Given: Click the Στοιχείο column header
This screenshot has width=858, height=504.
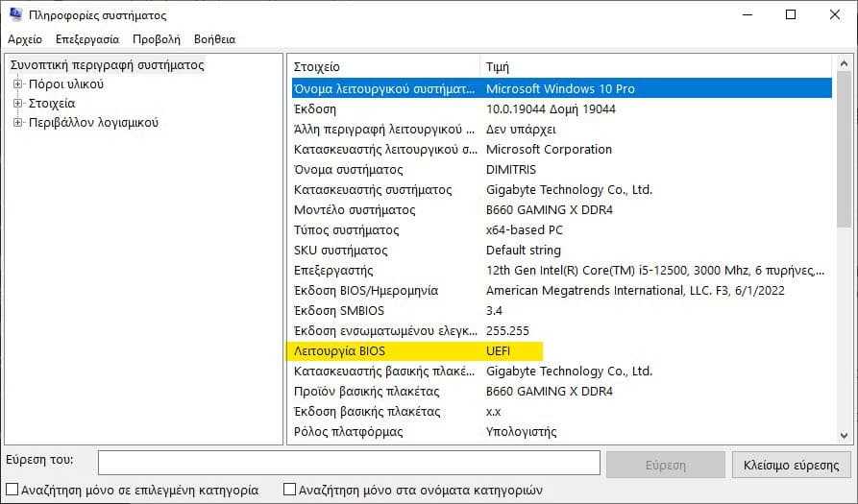Looking at the screenshot, I should [384, 67].
